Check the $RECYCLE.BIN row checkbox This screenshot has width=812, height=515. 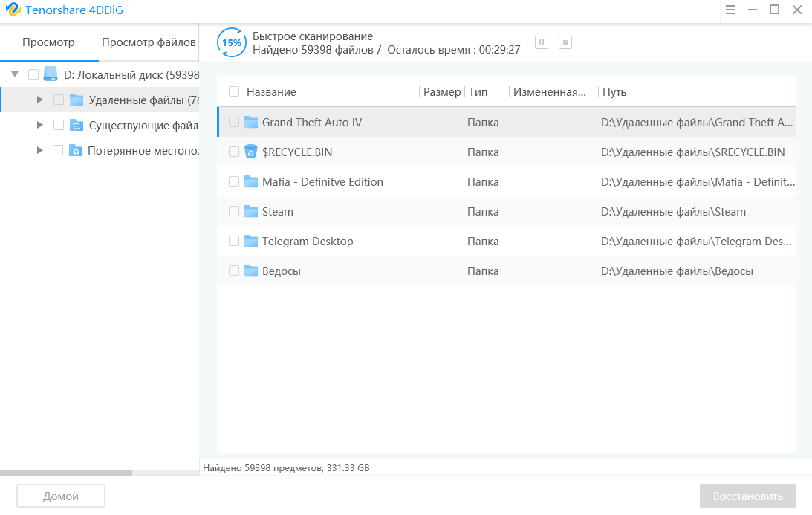point(234,152)
